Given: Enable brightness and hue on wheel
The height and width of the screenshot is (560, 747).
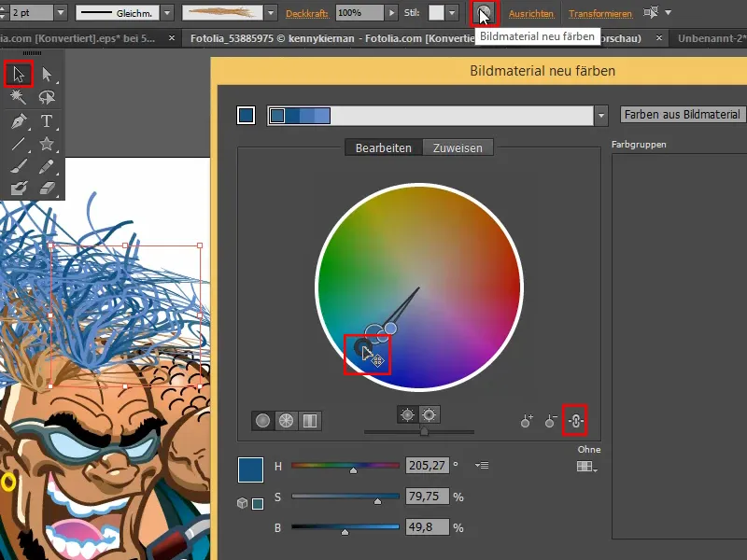Looking at the screenshot, I should pyautogui.click(x=430, y=414).
